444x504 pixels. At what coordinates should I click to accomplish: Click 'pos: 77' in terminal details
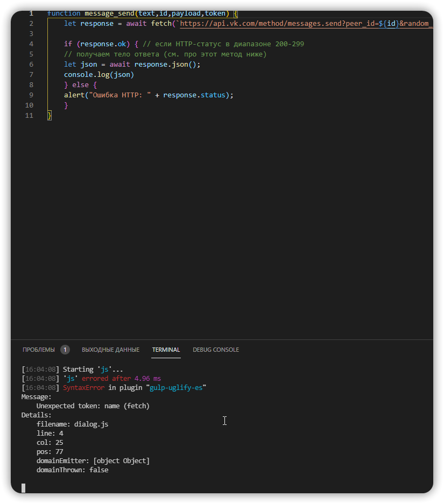point(50,452)
